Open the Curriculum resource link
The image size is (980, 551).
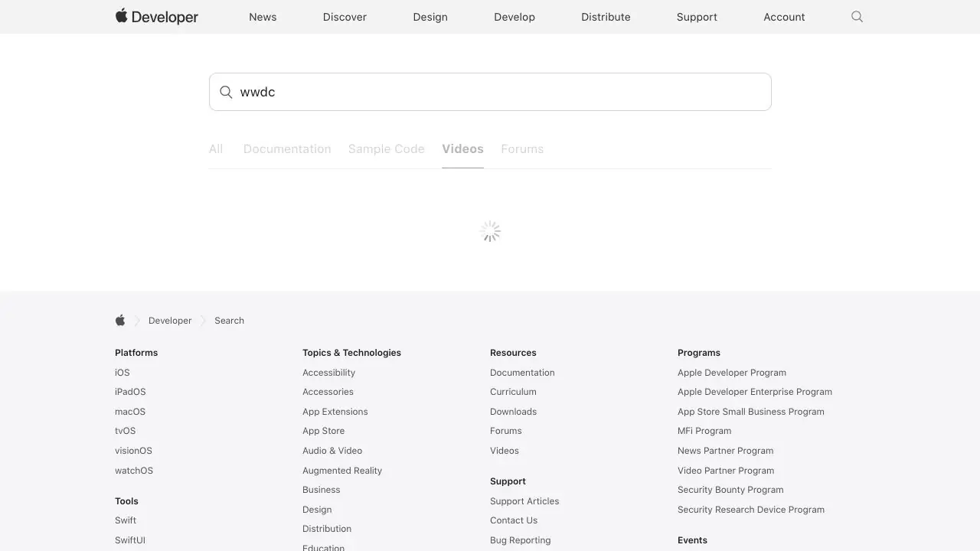coord(513,392)
